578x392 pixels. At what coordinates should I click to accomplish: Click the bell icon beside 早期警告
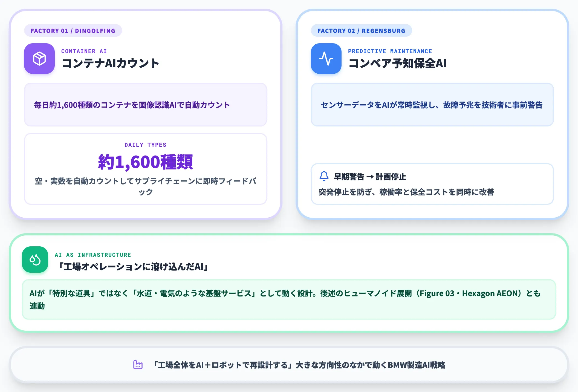(324, 177)
